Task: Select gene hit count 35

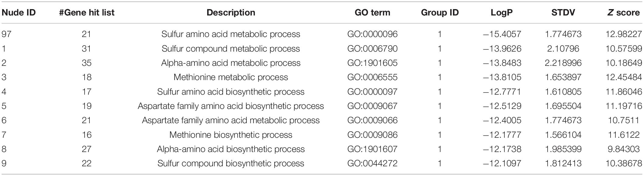Action: 87,63
